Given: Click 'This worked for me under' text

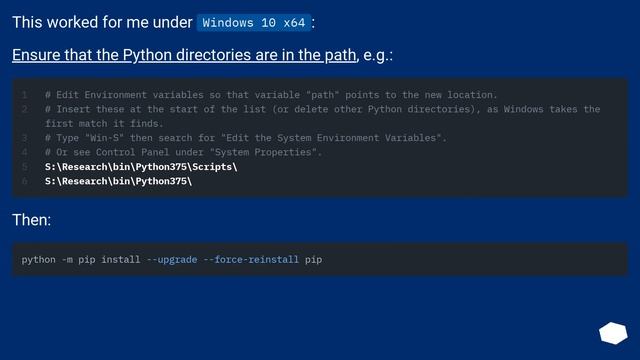Looking at the screenshot, I should click(102, 22).
